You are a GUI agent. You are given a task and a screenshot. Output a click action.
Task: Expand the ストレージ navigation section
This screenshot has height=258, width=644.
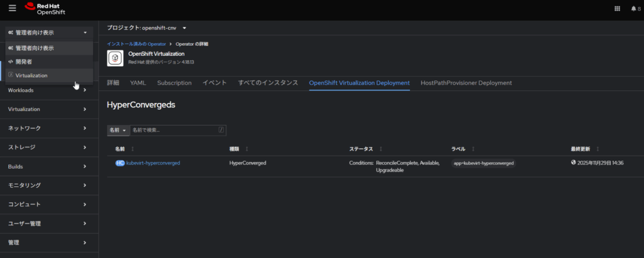pos(49,148)
